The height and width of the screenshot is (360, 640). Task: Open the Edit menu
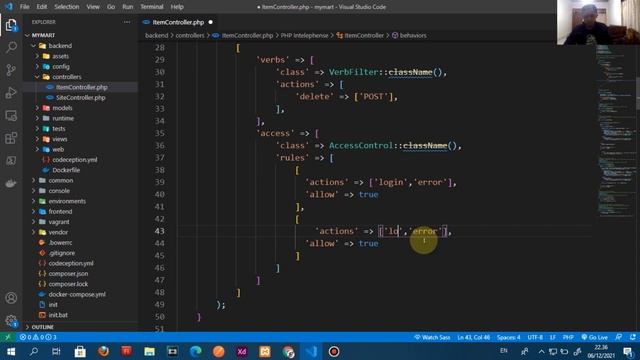tap(42, 7)
